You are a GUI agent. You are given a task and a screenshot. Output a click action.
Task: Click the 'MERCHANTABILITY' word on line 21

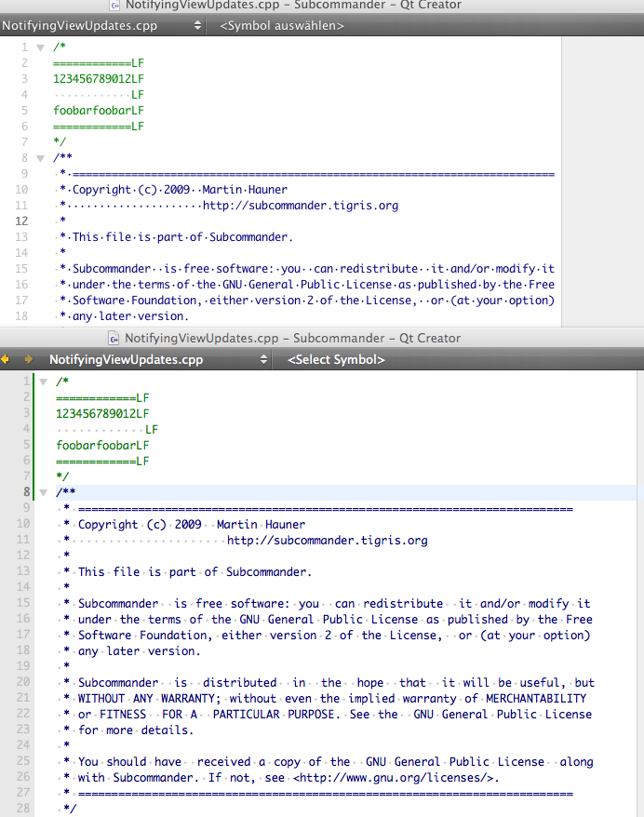(x=536, y=699)
